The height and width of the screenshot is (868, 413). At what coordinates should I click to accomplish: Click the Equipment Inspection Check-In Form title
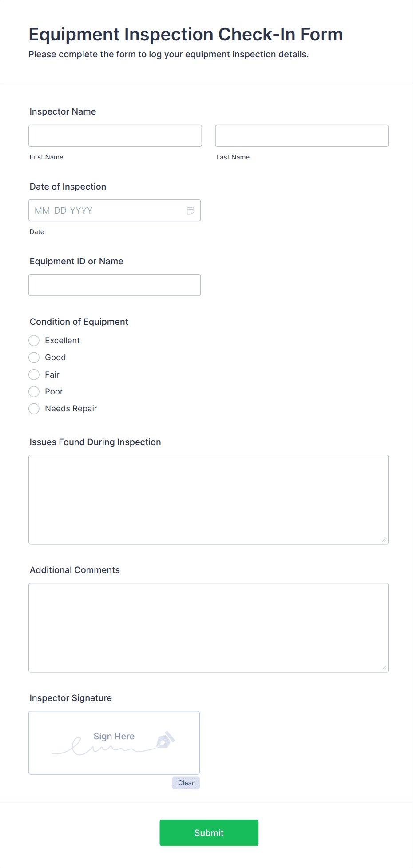[185, 34]
